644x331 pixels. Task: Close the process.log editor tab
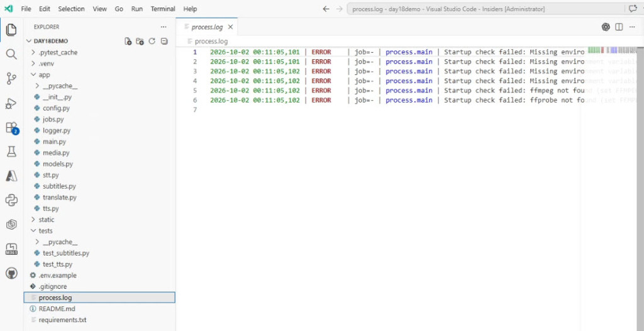[x=230, y=27]
